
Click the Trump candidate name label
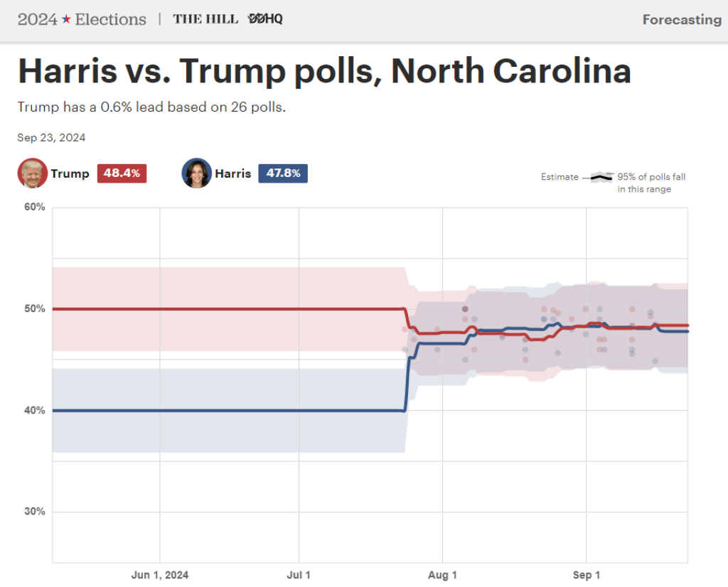coord(70,173)
